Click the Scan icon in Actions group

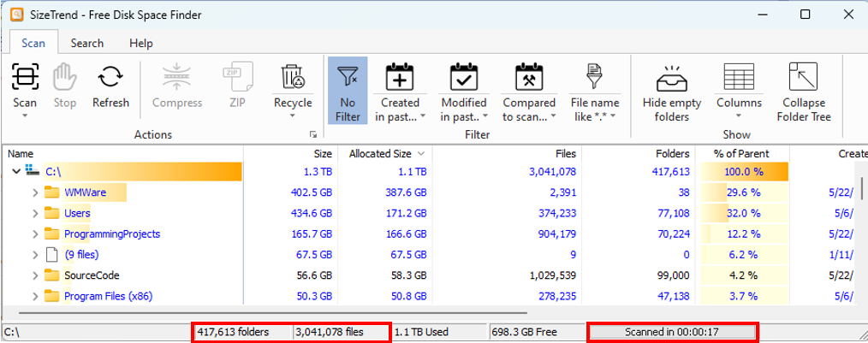click(25, 76)
